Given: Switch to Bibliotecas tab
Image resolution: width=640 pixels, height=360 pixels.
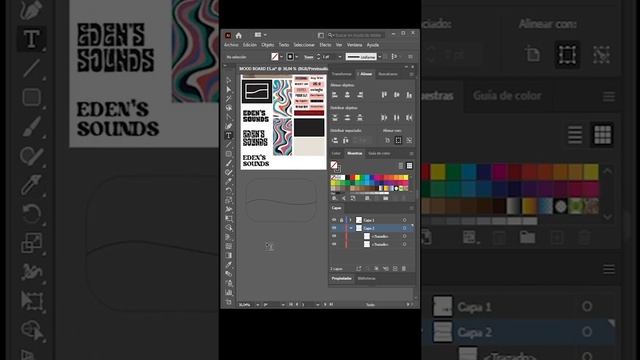Looking at the screenshot, I should tap(367, 278).
